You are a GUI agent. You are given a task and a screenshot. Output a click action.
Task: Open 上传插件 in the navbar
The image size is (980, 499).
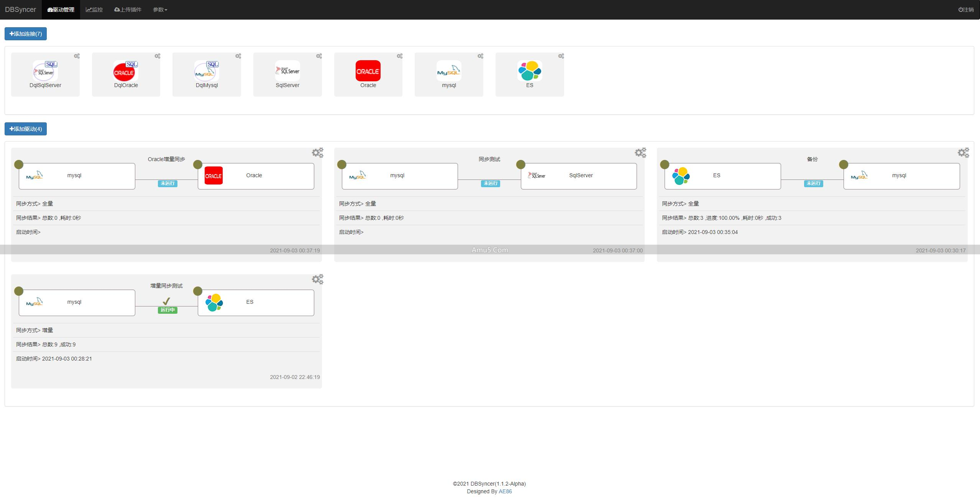[128, 10]
